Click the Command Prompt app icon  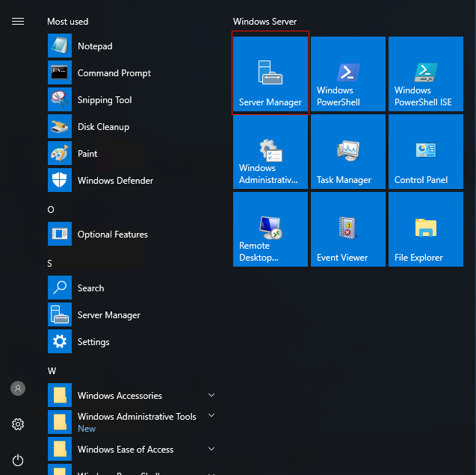(60, 72)
